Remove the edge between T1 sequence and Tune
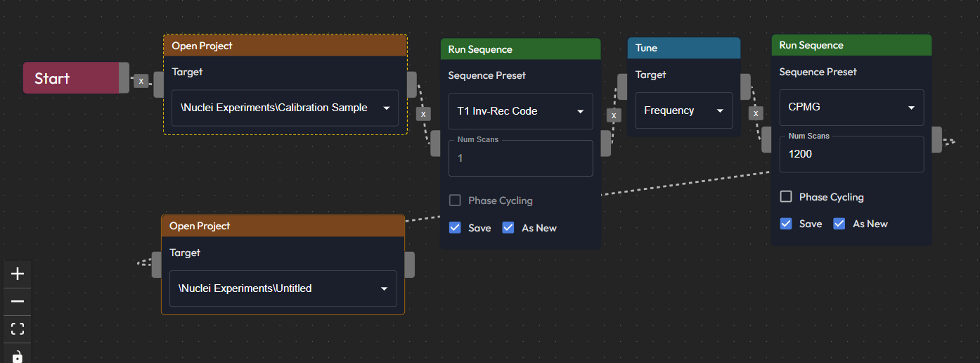 click(614, 115)
